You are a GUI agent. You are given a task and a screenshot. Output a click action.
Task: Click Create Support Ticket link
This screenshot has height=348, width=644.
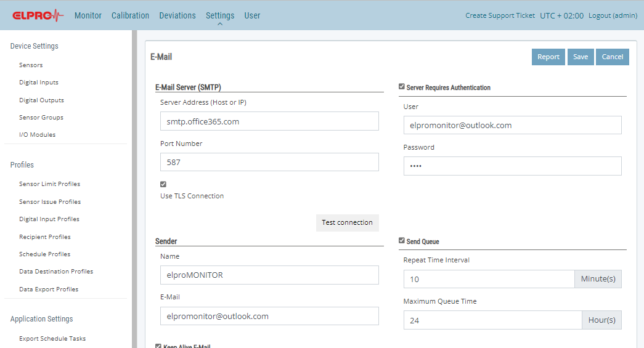[x=500, y=15]
